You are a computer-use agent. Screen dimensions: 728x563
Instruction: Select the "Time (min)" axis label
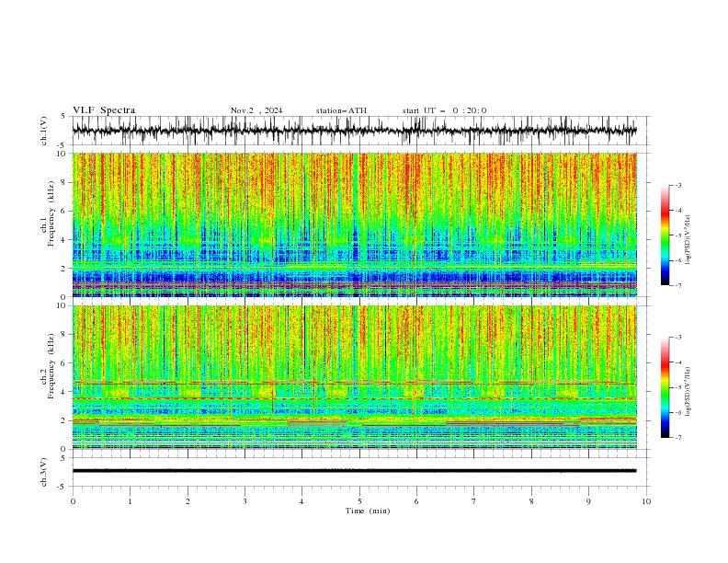[x=368, y=511]
